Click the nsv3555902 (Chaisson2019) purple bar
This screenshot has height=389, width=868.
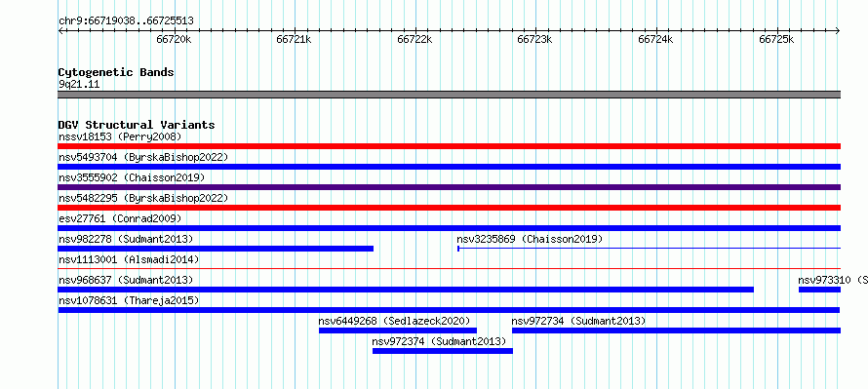(449, 187)
